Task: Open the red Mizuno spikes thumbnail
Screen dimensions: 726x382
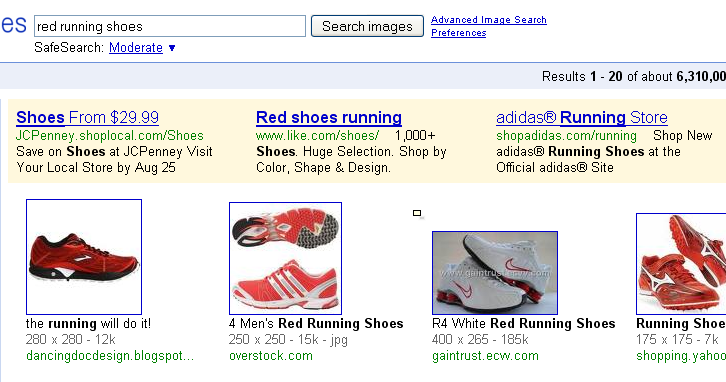Action: pyautogui.click(x=681, y=264)
